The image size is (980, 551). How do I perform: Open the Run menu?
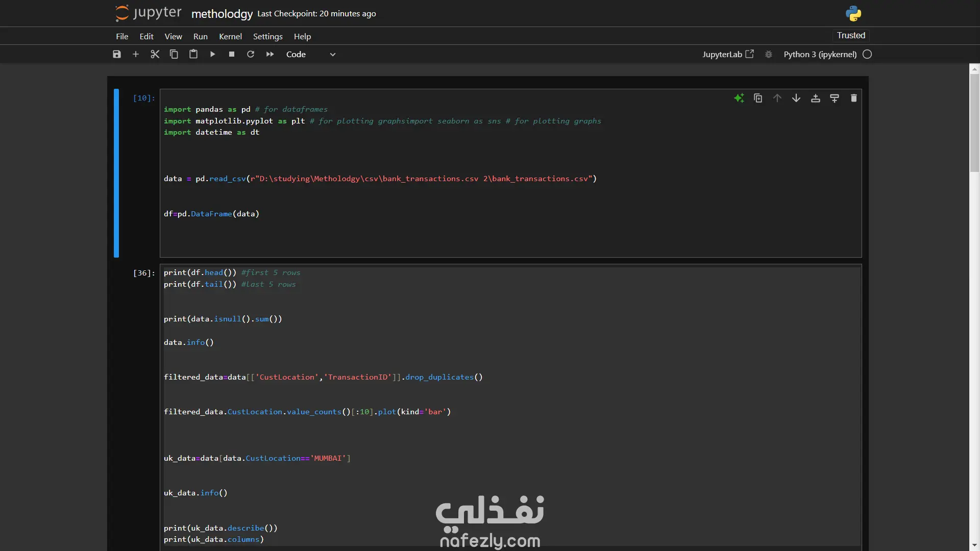(x=200, y=36)
